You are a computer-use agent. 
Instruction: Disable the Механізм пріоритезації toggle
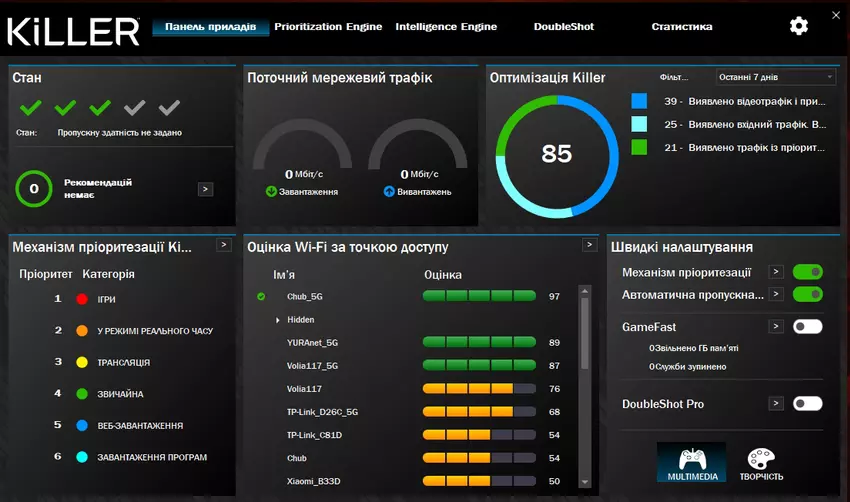pos(807,272)
